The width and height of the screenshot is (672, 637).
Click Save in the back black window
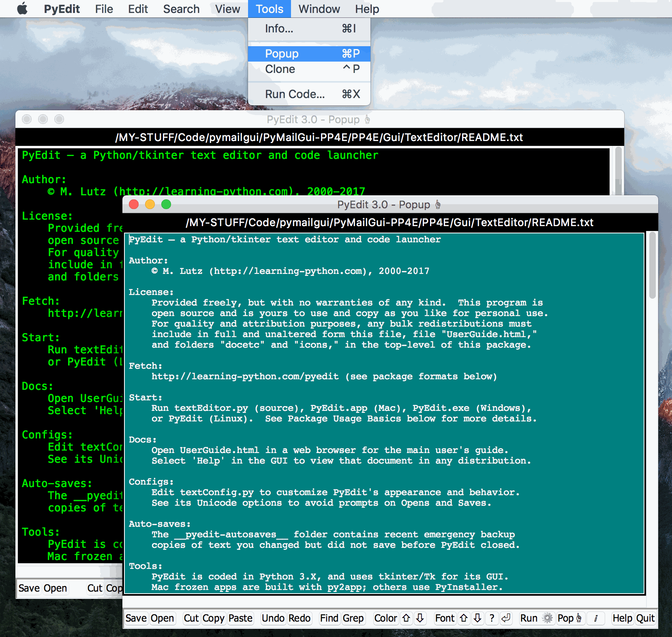[x=29, y=588]
